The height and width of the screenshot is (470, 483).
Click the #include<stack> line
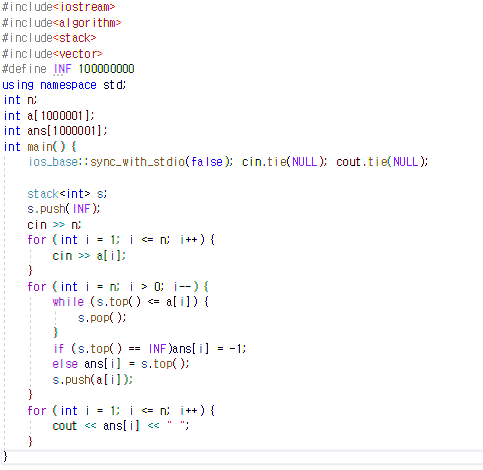pos(49,38)
